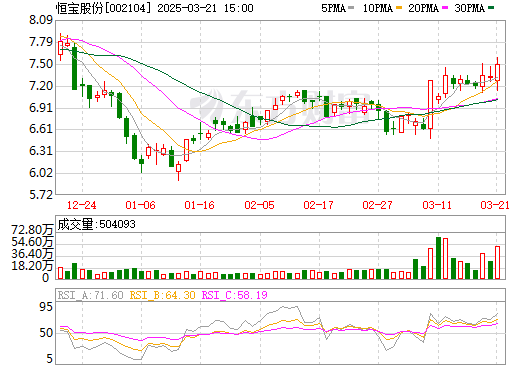Click the 5 RSI axis label
This screenshot has width=520, height=365.
coord(49,359)
